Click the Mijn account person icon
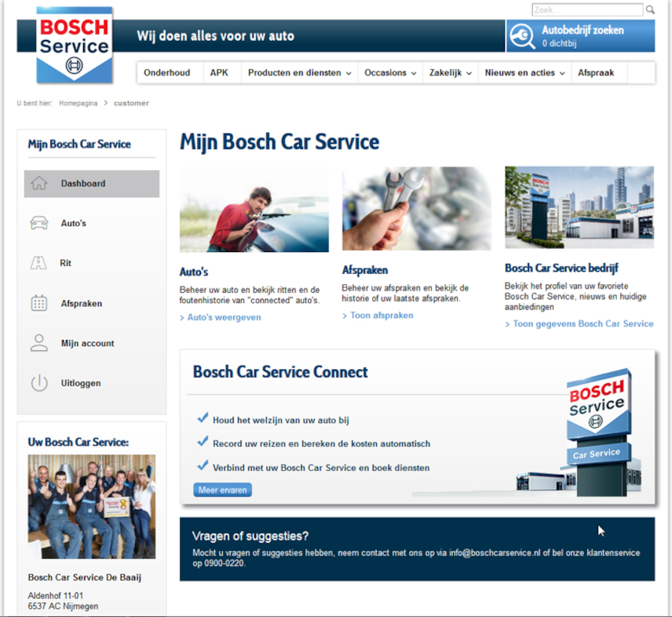Screen dimensions: 672x617 pyautogui.click(x=39, y=343)
